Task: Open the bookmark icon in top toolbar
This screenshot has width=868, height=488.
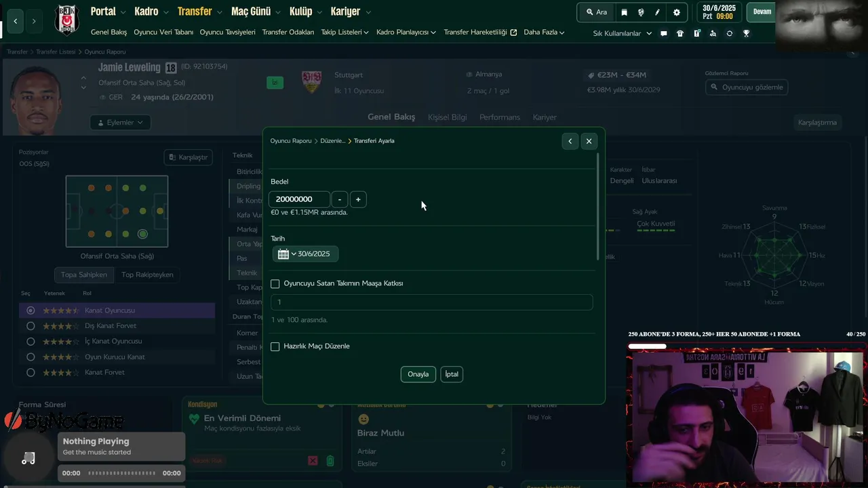Action: [x=625, y=12]
